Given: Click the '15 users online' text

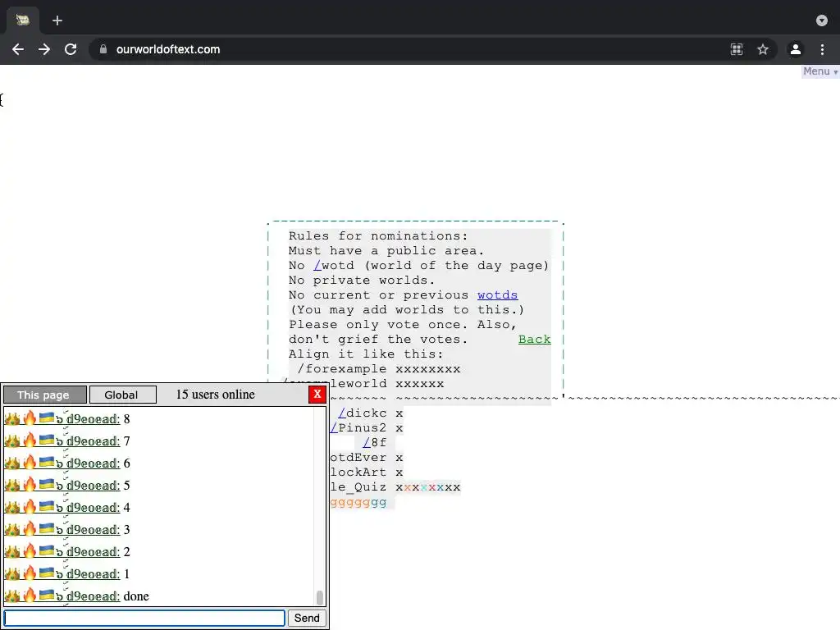Looking at the screenshot, I should point(216,395).
